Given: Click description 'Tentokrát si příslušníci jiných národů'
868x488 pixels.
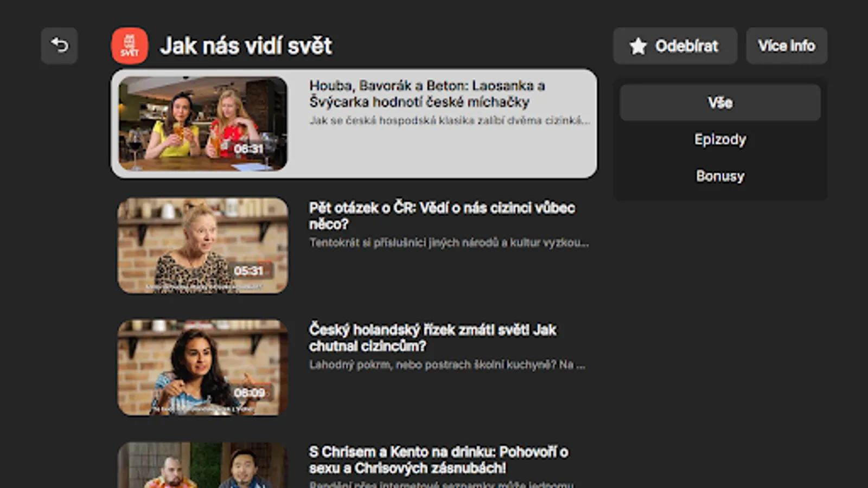Looking at the screenshot, I should (449, 242).
